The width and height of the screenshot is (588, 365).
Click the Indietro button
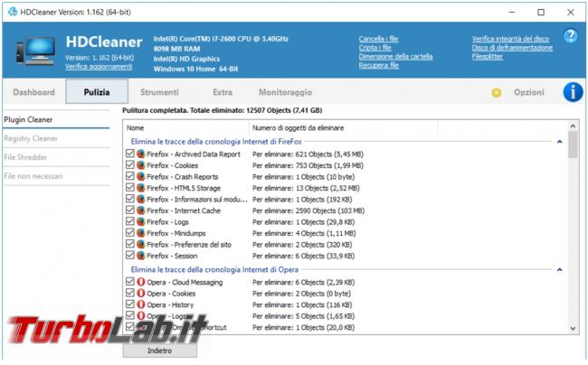click(160, 351)
